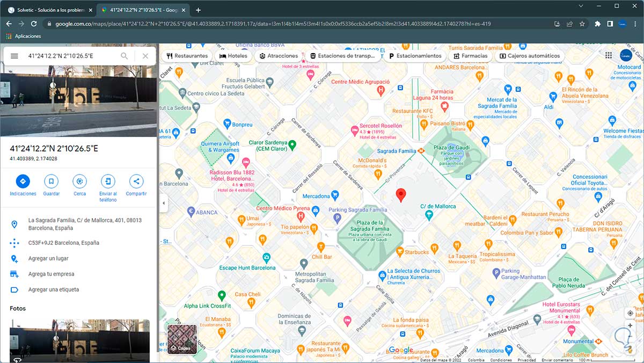
Task: Bookmark this page with star icon
Action: pos(582,24)
